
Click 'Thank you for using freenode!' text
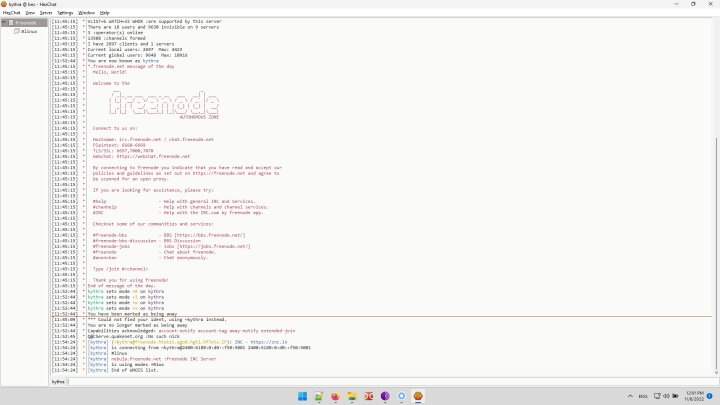[x=130, y=280]
